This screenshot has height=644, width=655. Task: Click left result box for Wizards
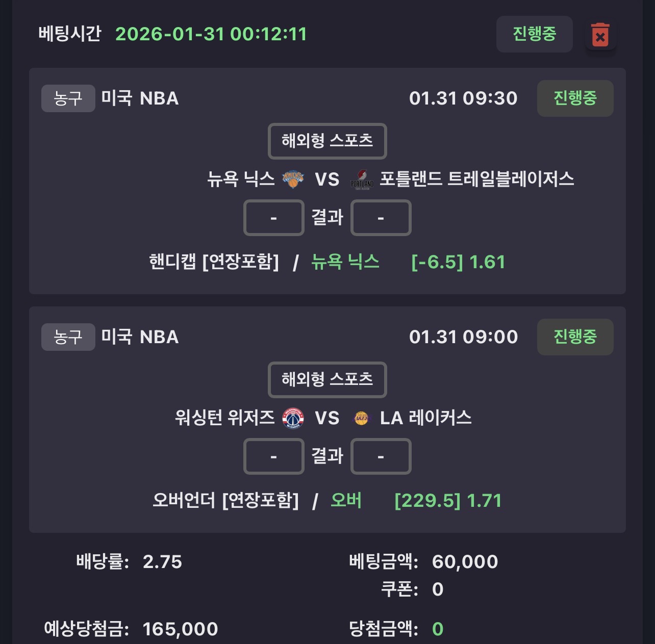(x=274, y=457)
